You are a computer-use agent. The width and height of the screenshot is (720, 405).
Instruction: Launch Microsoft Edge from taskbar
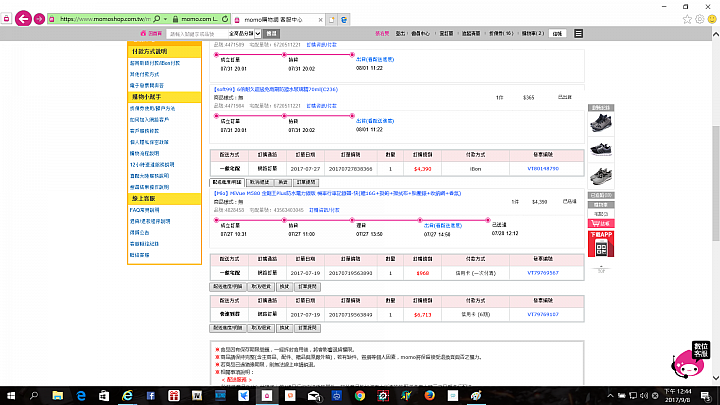81,395
